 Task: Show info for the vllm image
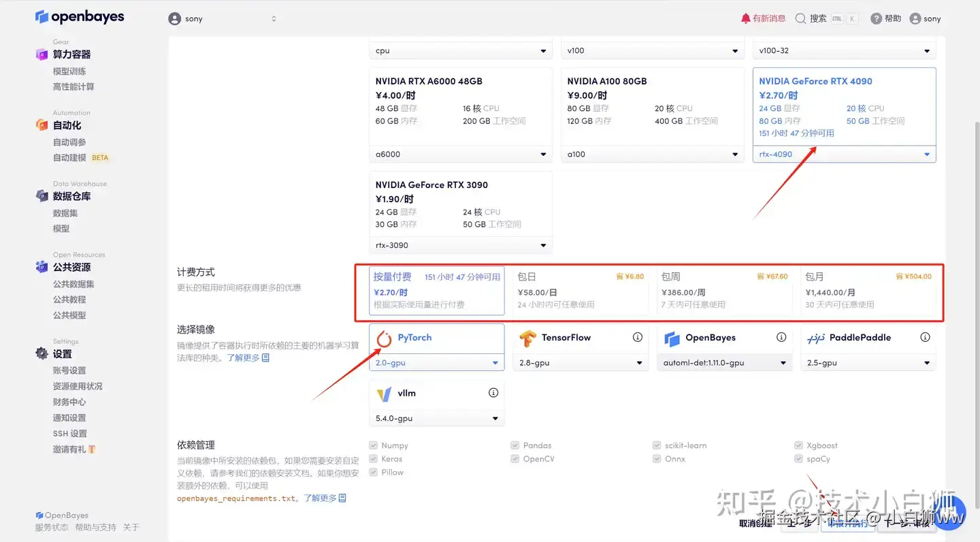tap(493, 393)
